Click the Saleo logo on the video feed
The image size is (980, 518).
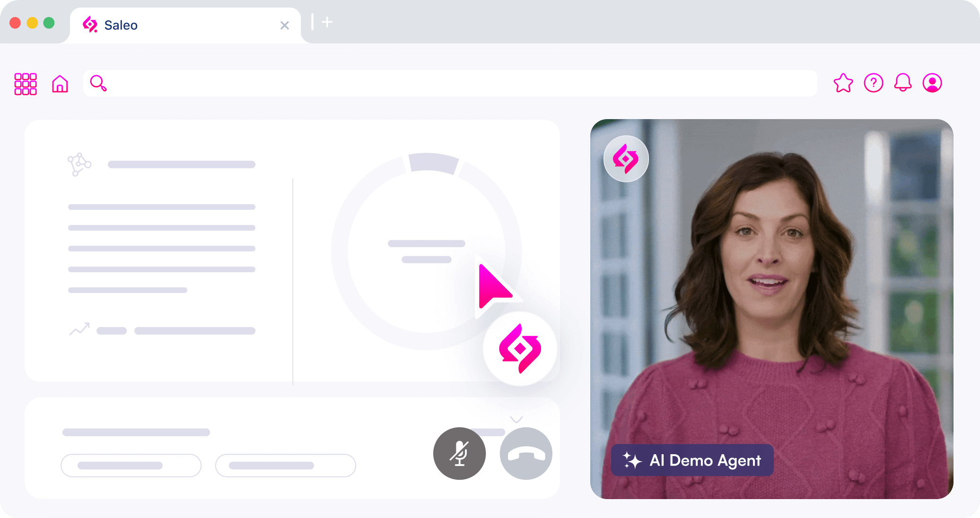tap(626, 159)
